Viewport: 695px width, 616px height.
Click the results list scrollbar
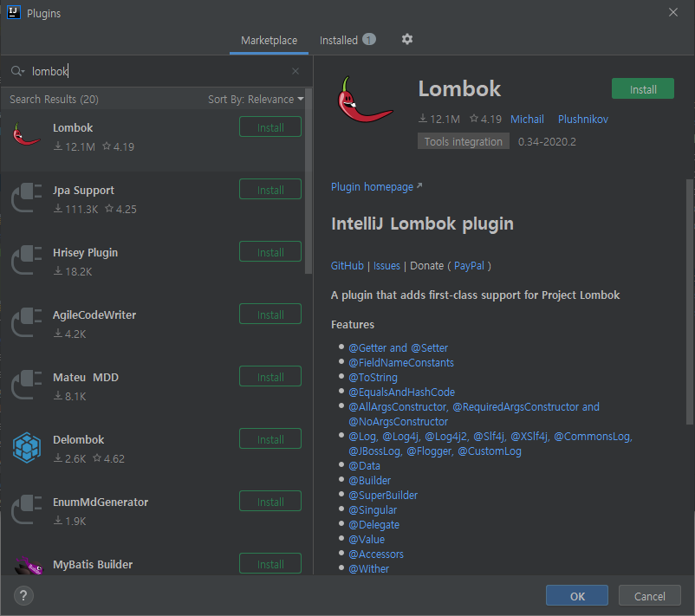[309, 182]
